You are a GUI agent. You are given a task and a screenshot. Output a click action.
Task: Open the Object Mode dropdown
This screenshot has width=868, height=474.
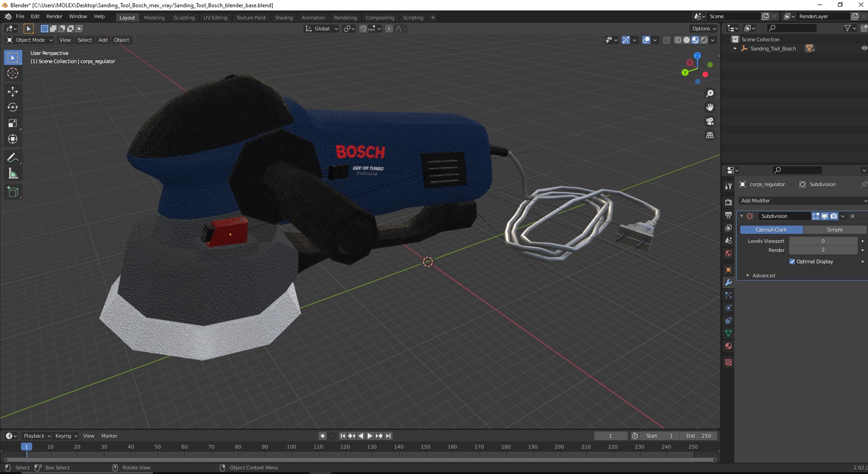click(x=30, y=40)
